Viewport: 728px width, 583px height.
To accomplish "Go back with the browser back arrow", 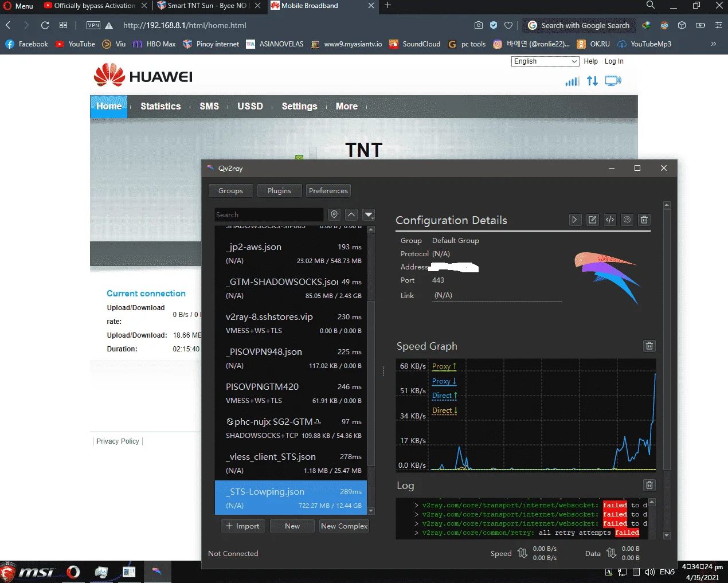I will click(x=8, y=25).
